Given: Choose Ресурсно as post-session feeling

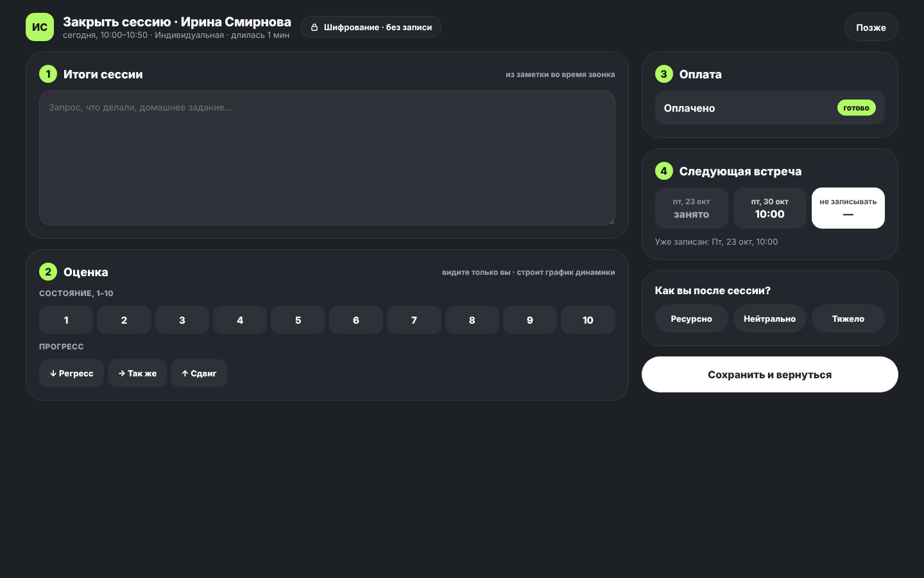Looking at the screenshot, I should pyautogui.click(x=692, y=319).
